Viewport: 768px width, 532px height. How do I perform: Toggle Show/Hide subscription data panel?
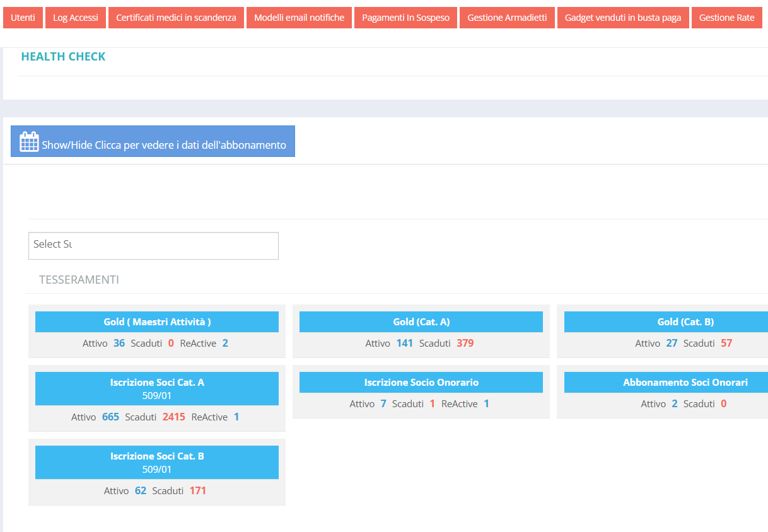pos(164,145)
